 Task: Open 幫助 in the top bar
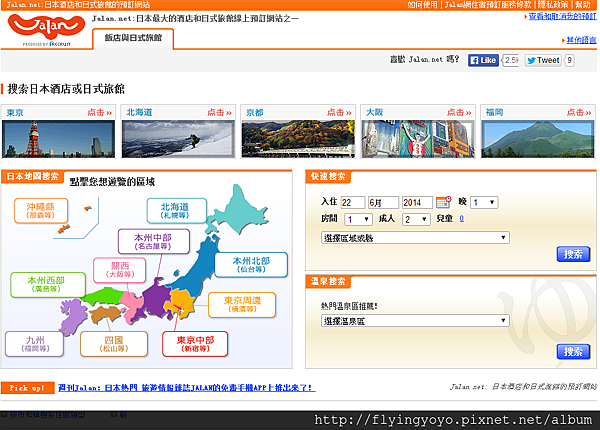[x=583, y=5]
